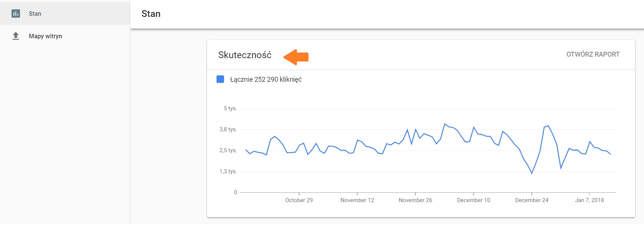644x243 pixels.
Task: Click the Skuteczność card title
Action: coord(245,55)
